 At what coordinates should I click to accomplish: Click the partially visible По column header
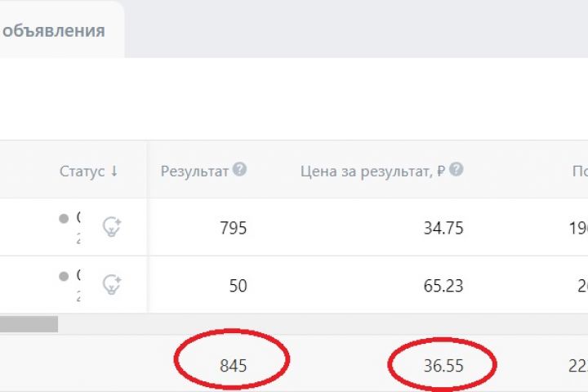pos(579,171)
